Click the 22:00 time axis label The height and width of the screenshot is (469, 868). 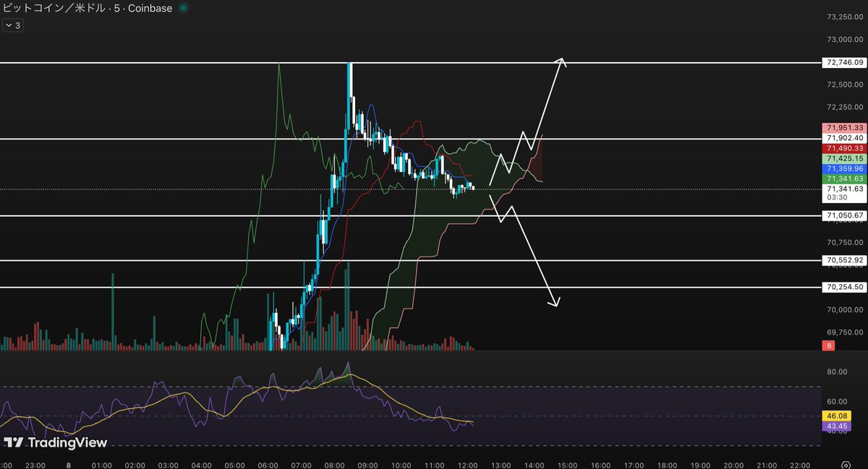coord(800,464)
